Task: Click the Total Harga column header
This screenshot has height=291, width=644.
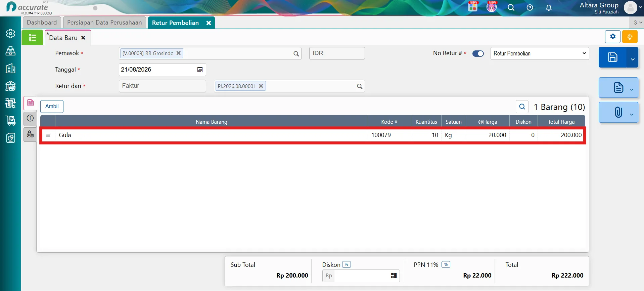Action: pyautogui.click(x=561, y=122)
